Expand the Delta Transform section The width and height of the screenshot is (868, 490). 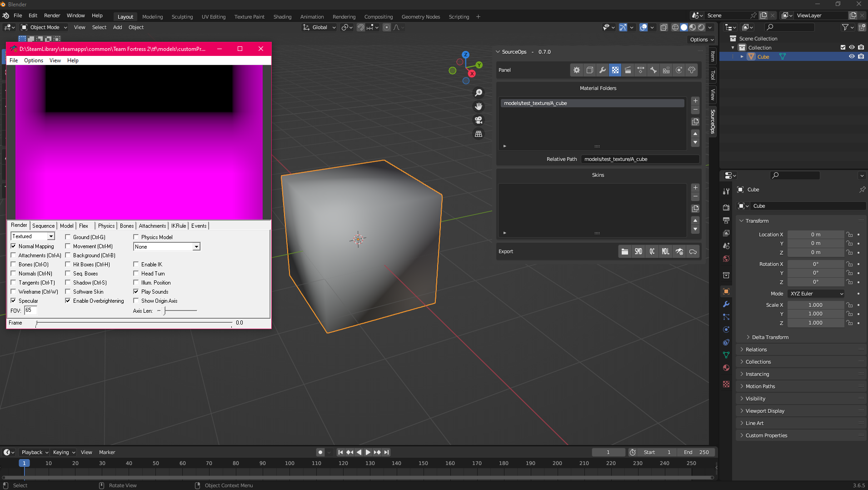pos(770,337)
